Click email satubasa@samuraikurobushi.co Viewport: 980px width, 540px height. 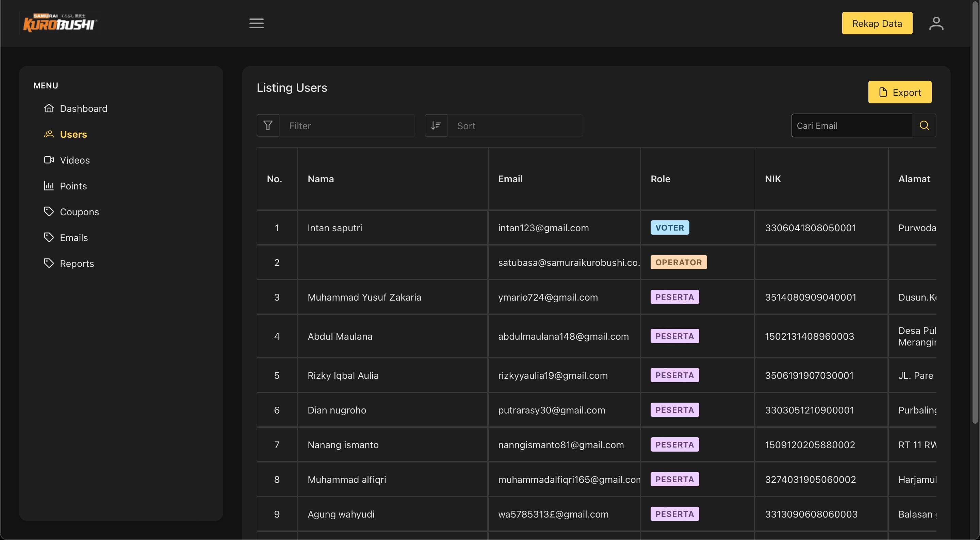pyautogui.click(x=569, y=263)
